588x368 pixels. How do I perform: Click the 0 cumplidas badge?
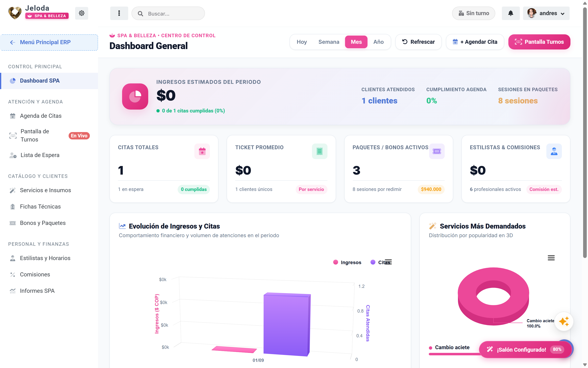click(x=194, y=189)
